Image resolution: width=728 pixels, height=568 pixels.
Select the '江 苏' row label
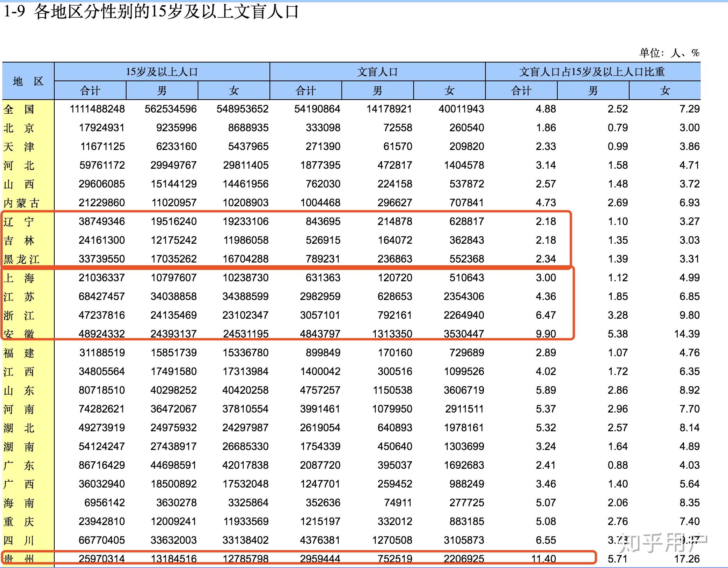point(19,297)
